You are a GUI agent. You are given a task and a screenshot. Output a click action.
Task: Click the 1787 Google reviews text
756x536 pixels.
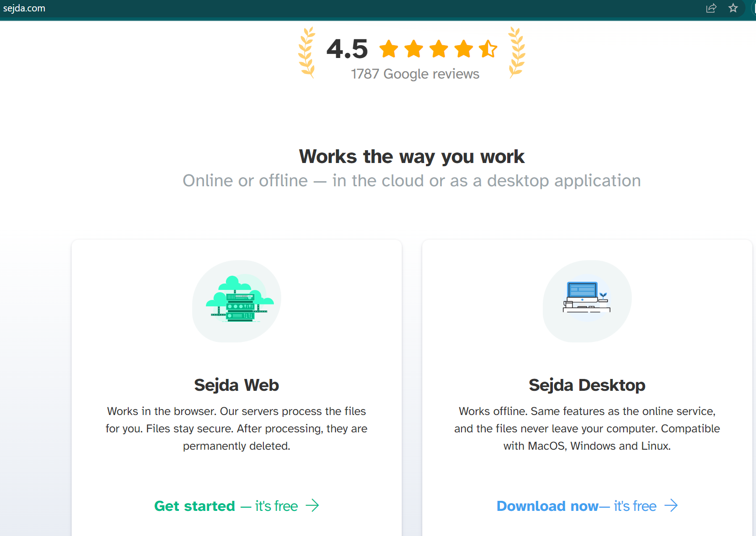(x=415, y=74)
